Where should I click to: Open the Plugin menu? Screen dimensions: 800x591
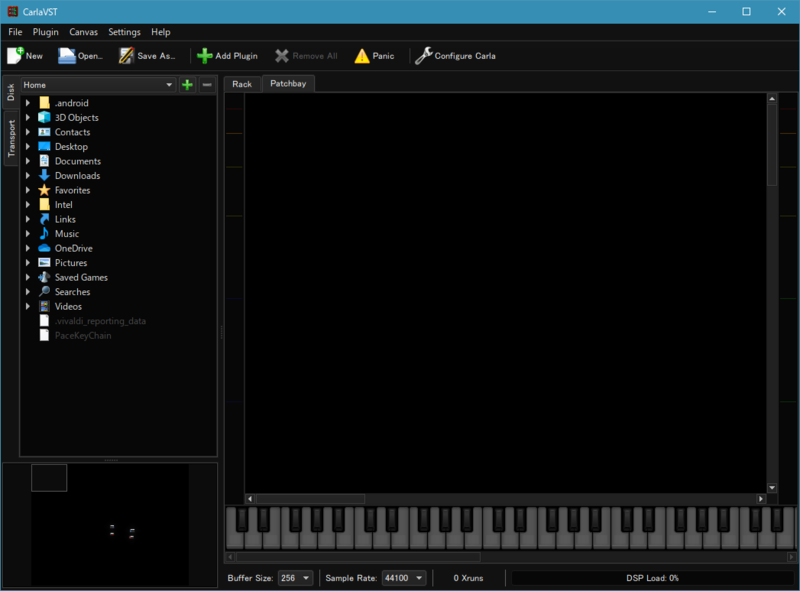45,32
